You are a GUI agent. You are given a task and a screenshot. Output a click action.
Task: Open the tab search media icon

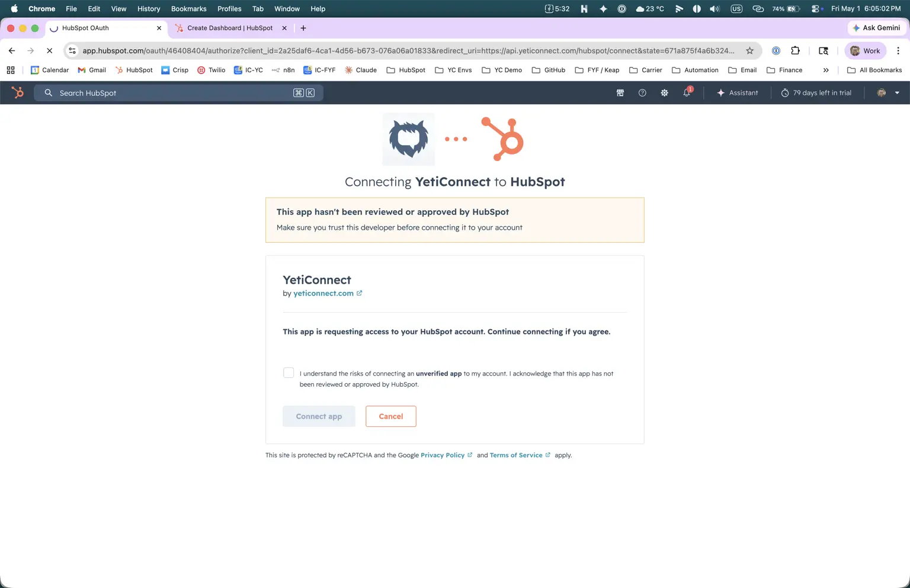click(x=824, y=51)
